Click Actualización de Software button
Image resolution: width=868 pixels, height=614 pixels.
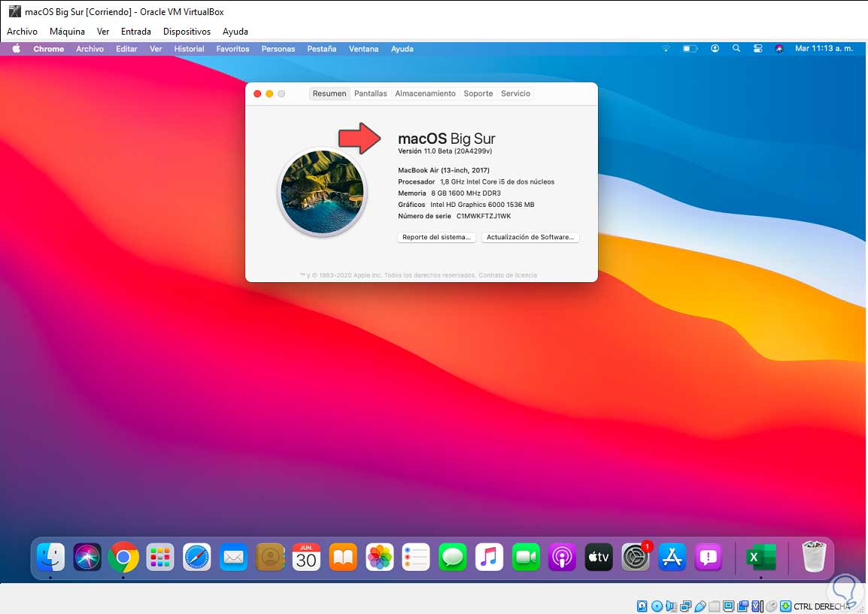pyautogui.click(x=530, y=237)
